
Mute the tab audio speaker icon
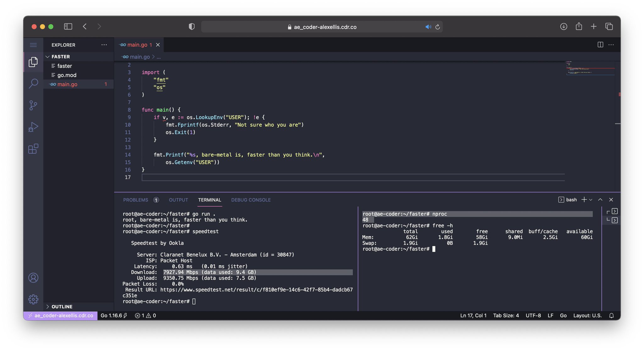click(428, 27)
